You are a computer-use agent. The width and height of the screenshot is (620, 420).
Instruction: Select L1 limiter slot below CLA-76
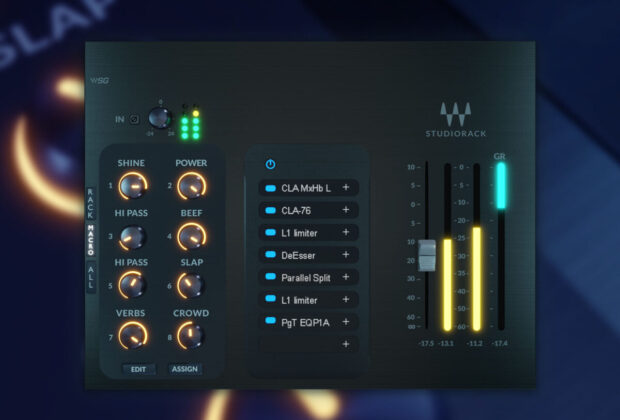coord(308,233)
